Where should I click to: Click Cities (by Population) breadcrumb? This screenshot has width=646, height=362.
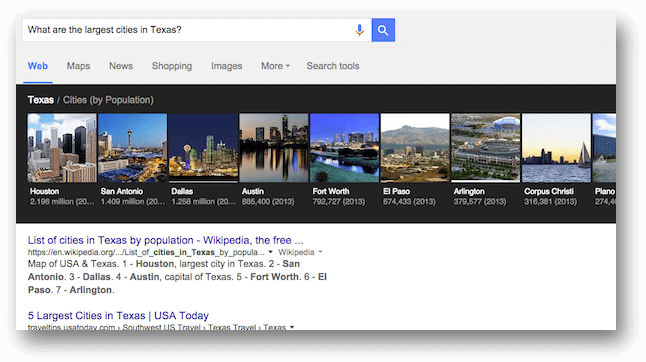108,100
